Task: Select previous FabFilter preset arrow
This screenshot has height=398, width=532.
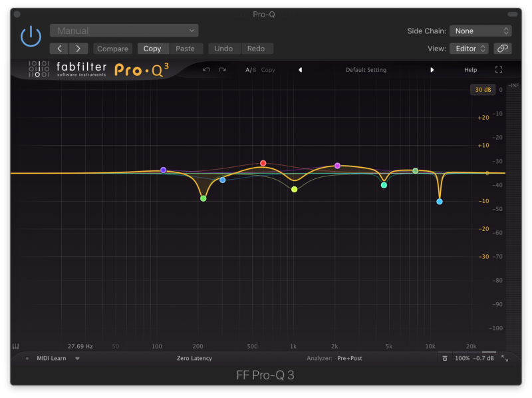Action: point(301,70)
